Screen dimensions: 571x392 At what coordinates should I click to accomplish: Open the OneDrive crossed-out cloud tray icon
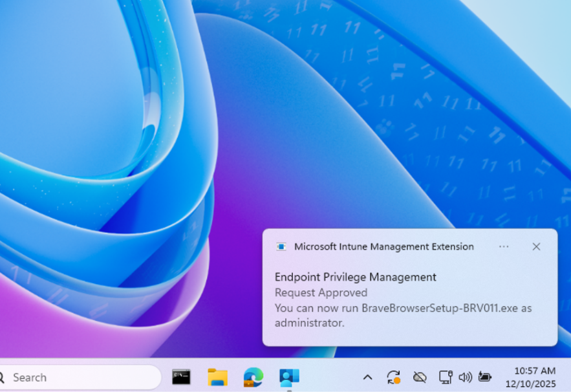tap(420, 377)
